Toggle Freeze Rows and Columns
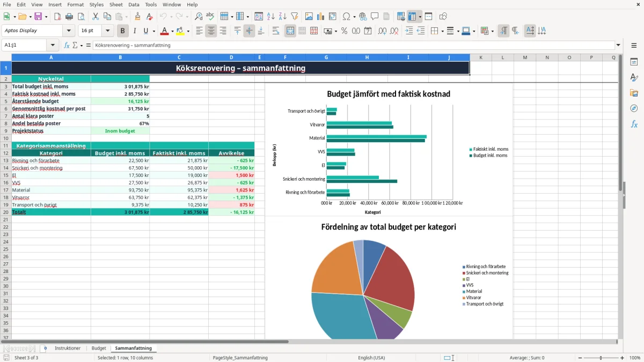 (x=412, y=17)
